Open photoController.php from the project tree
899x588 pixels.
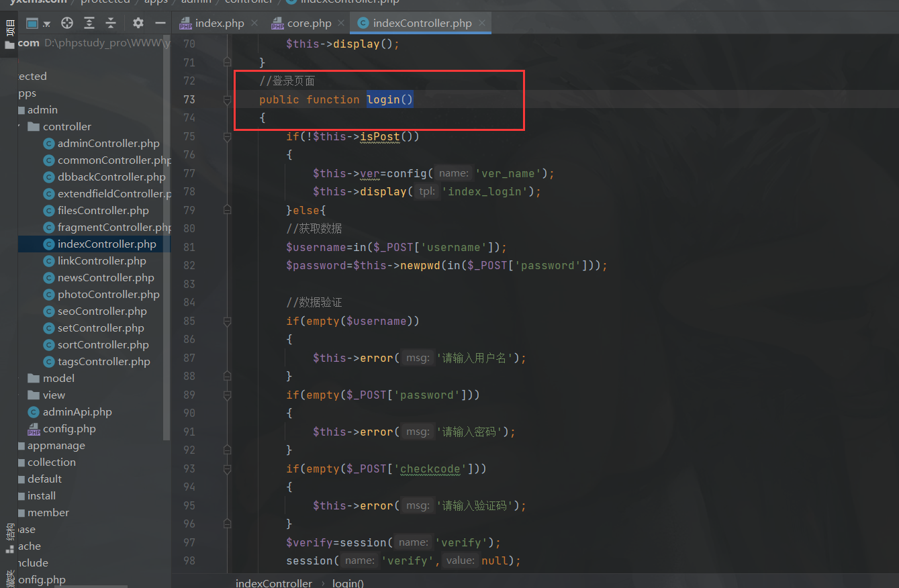click(108, 294)
